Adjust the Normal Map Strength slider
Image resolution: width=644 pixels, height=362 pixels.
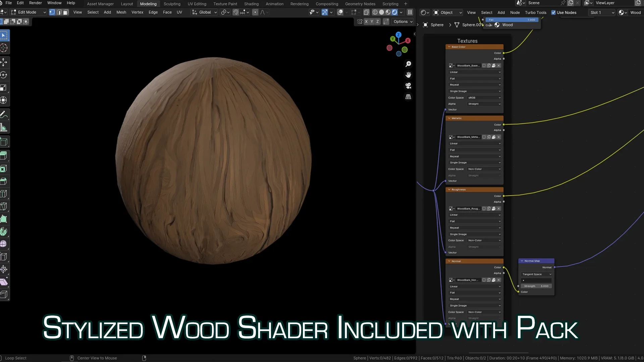536,286
